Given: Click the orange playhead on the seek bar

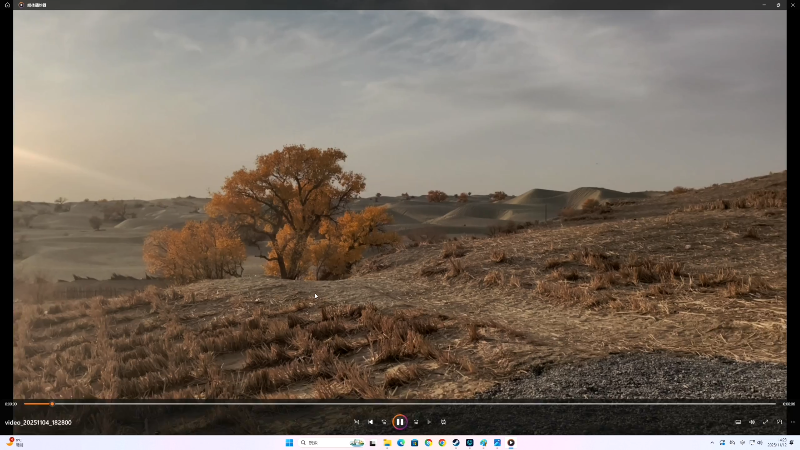Looking at the screenshot, I should click(52, 404).
